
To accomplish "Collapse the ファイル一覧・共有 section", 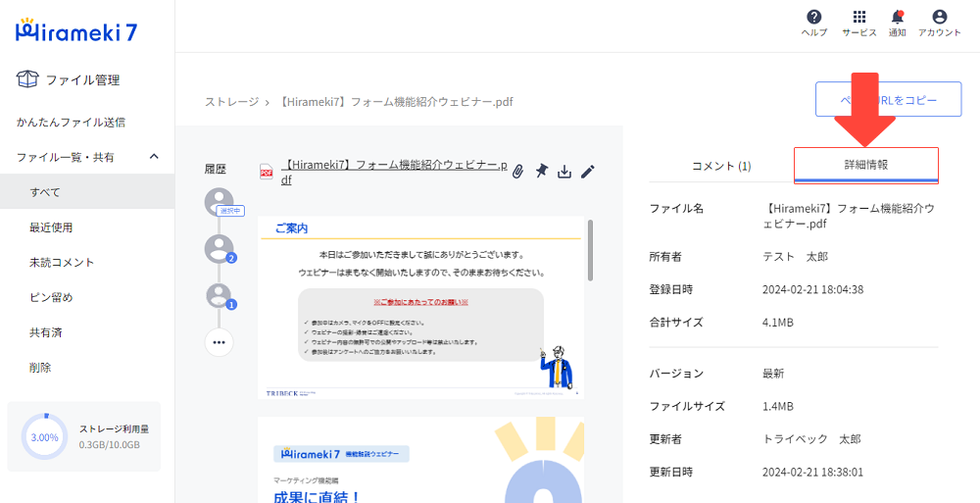I will (x=154, y=157).
